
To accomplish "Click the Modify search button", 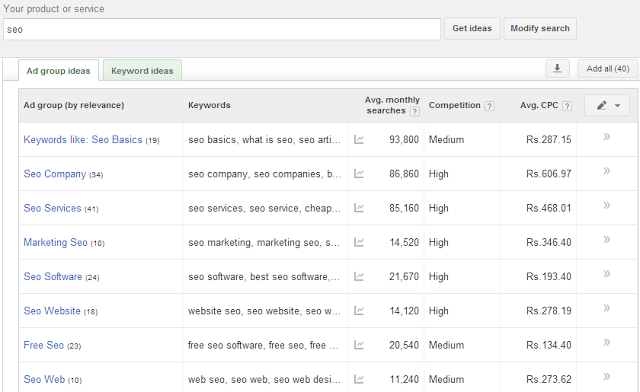I will coord(540,29).
